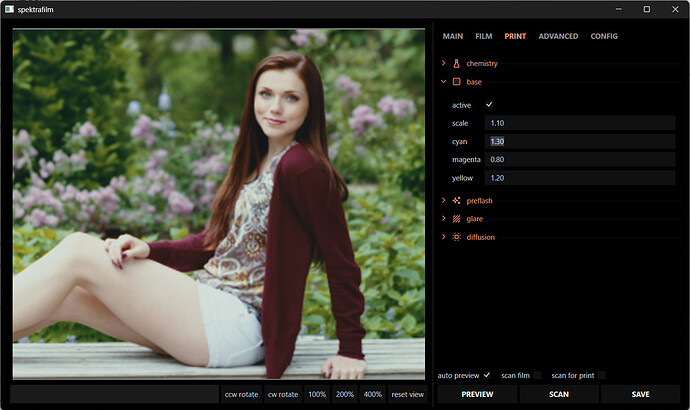Click the magenta value field 0.80
Screen dimensions: 690x410
(x=580, y=160)
